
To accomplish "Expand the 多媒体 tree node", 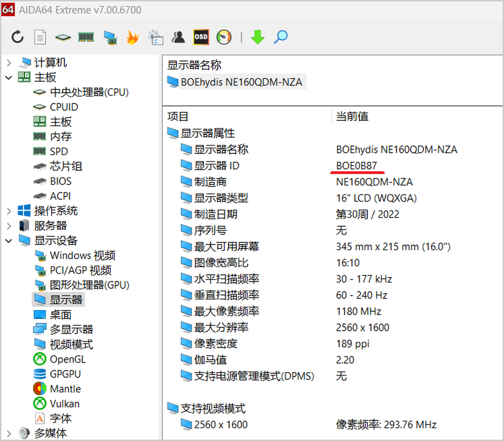I will [x=9, y=434].
